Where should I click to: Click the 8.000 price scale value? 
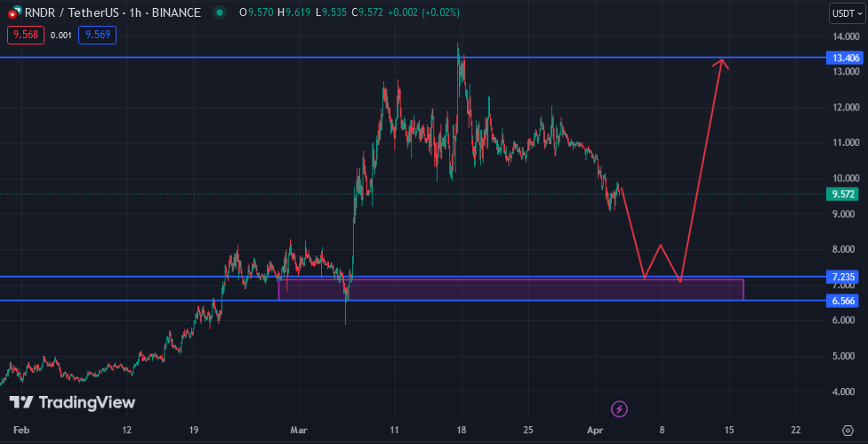844,249
